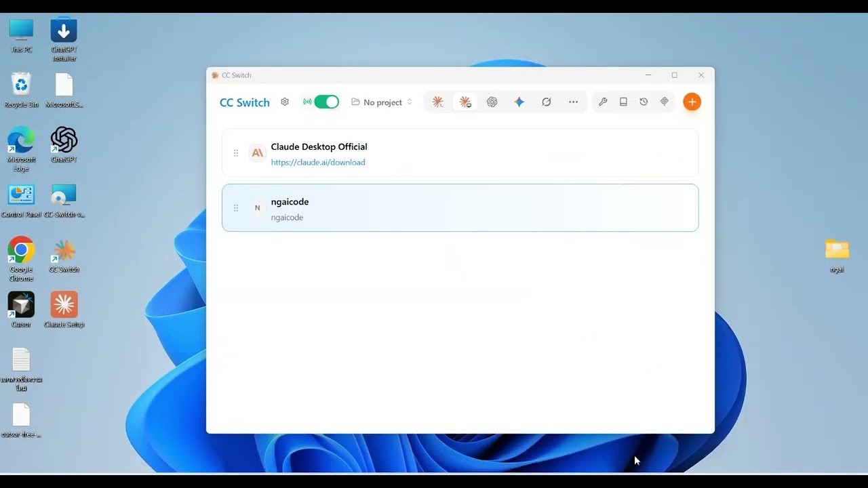Open the MCP icon beside the history icon
The width and height of the screenshot is (868, 488).
(665, 102)
